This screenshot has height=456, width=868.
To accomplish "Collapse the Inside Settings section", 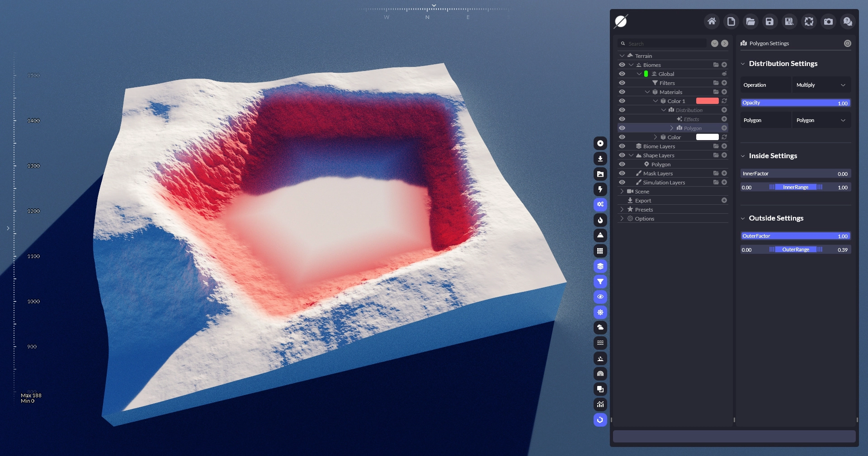I will point(743,156).
